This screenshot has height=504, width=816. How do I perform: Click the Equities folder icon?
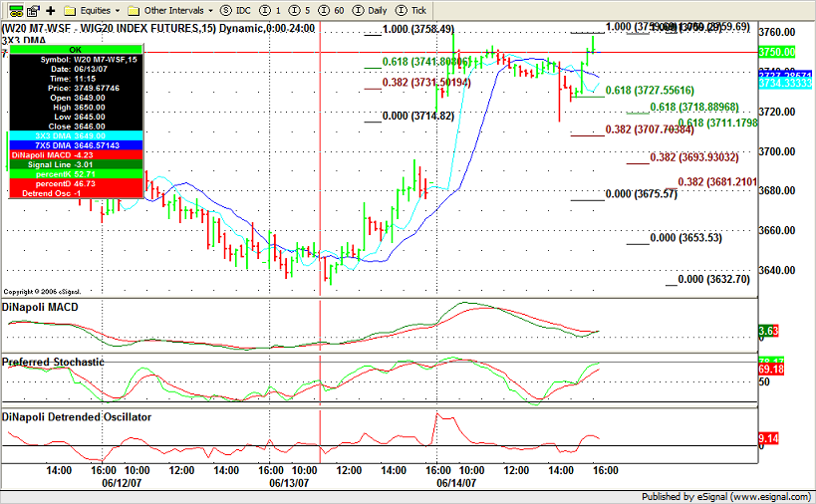[x=71, y=10]
